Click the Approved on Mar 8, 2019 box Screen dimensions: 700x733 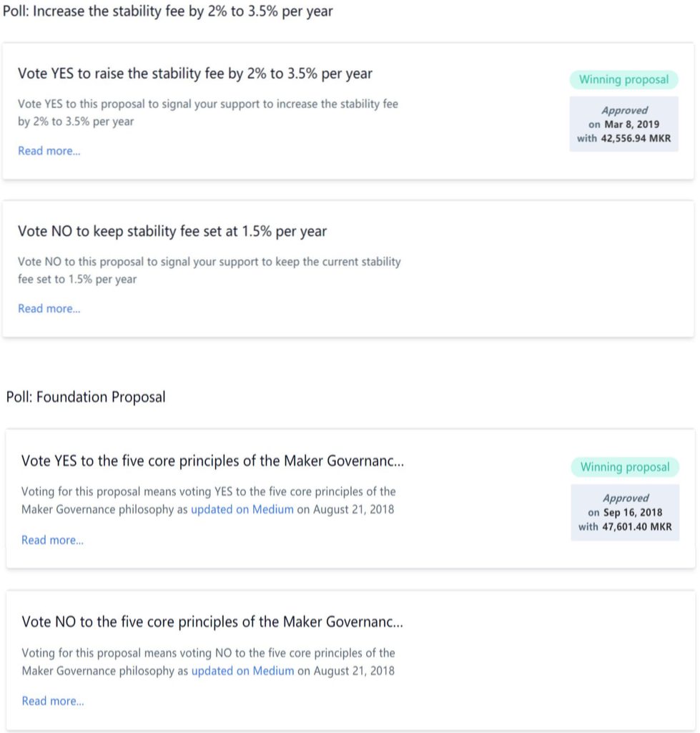click(x=623, y=124)
